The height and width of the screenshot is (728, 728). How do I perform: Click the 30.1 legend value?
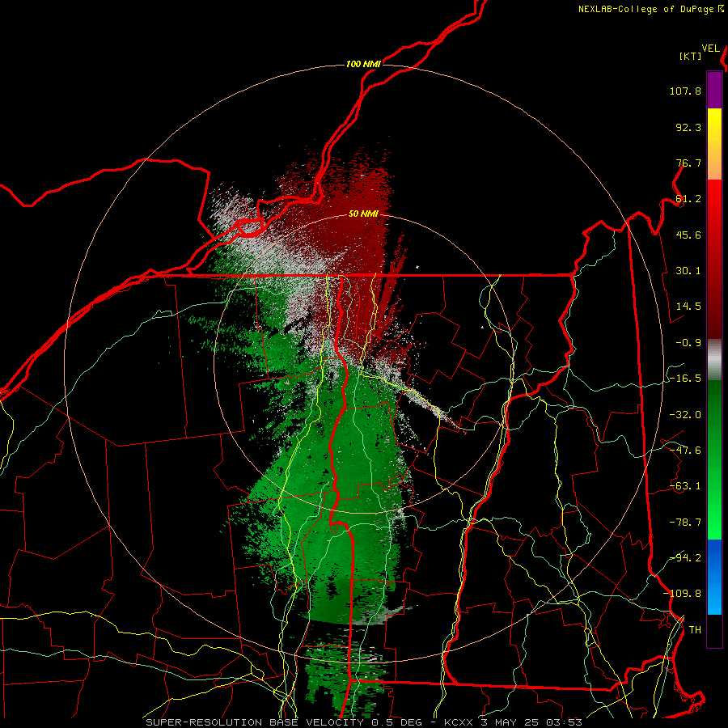(x=688, y=271)
